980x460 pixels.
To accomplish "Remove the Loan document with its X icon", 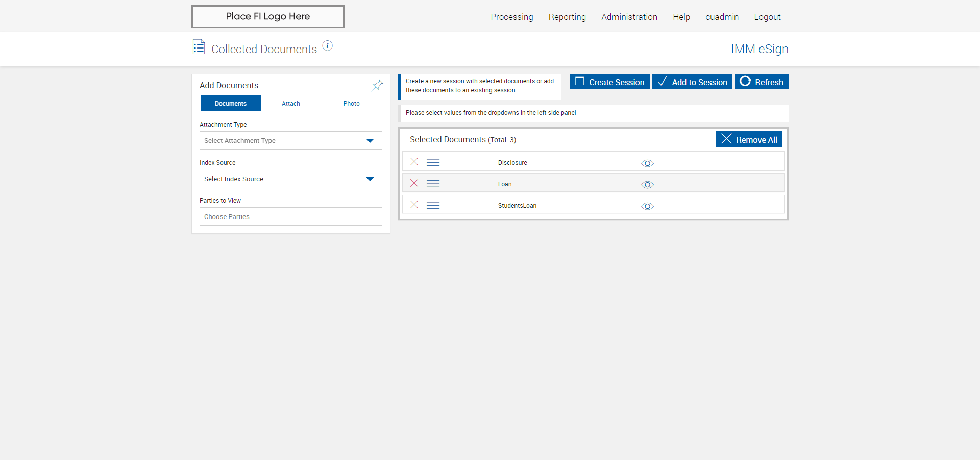I will pyautogui.click(x=414, y=183).
